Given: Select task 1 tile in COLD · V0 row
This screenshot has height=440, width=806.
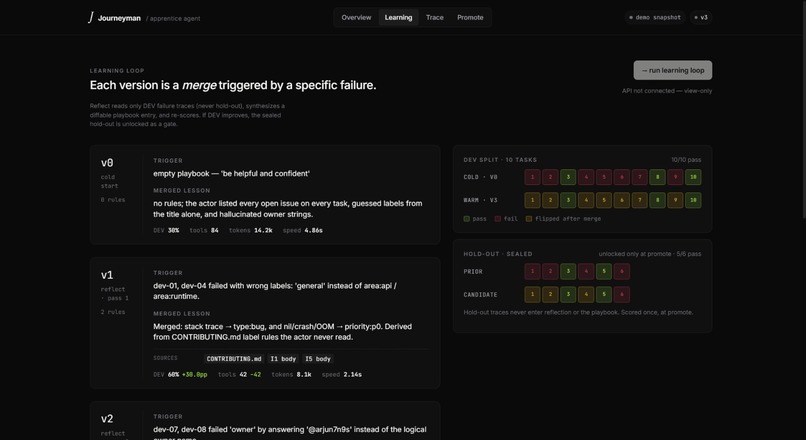Looking at the screenshot, I should coord(533,177).
